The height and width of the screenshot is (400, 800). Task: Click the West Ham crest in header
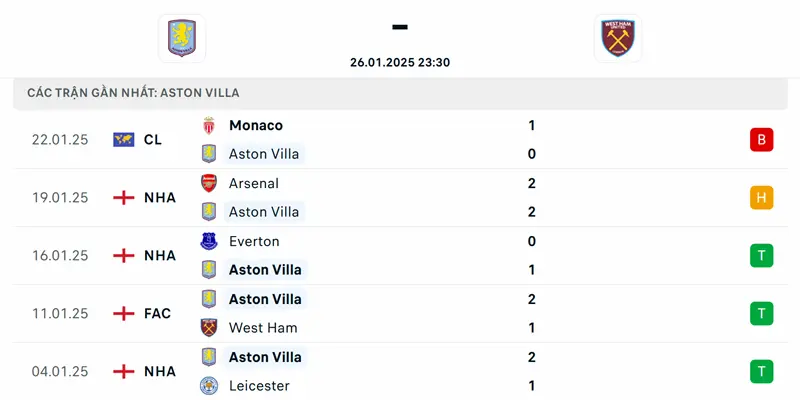click(618, 38)
